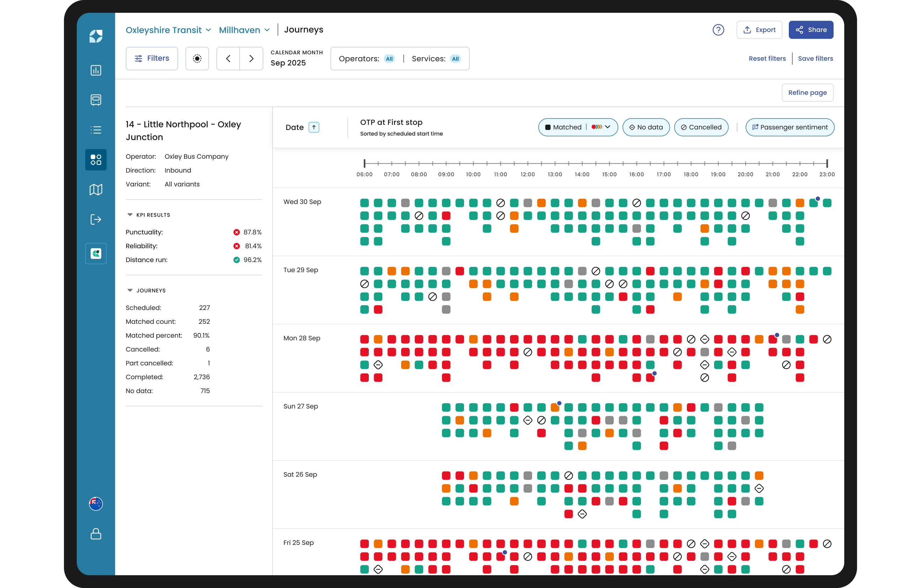Screen dimensions: 921x588
Task: Open the help question mark icon
Action: pyautogui.click(x=718, y=30)
